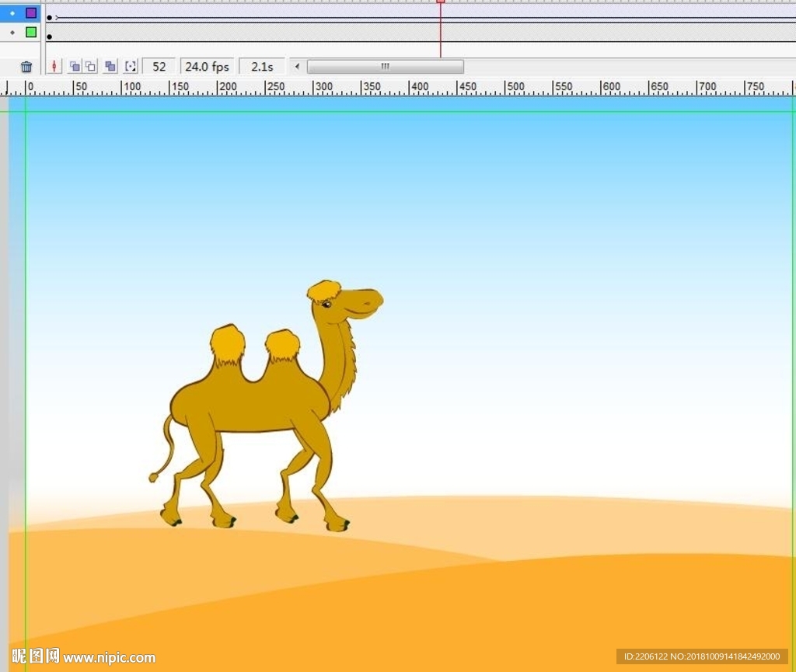Toggle green outline box on second layer

pos(31,33)
